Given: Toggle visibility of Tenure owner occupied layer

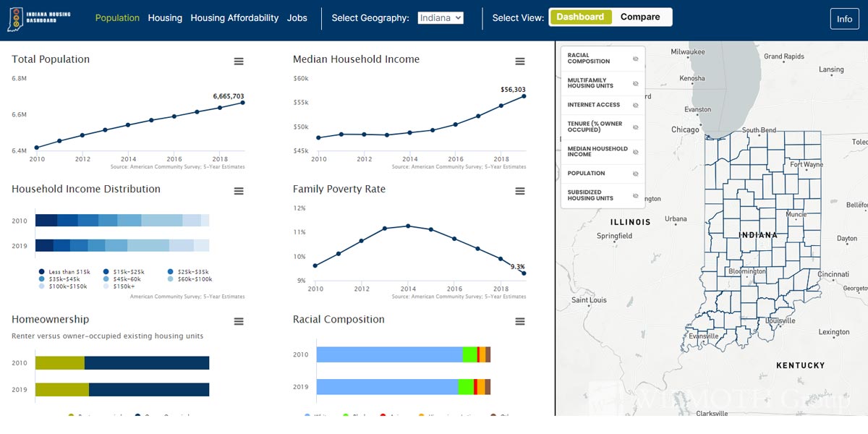Looking at the screenshot, I should [x=636, y=127].
